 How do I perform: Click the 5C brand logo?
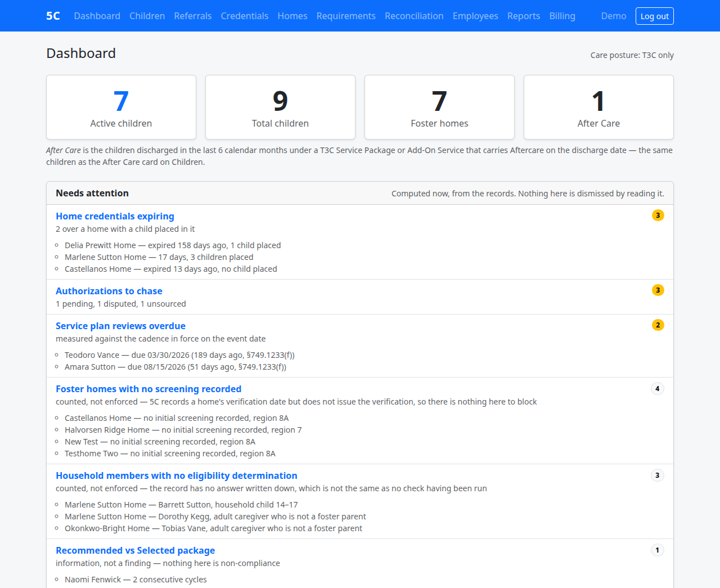coord(53,16)
